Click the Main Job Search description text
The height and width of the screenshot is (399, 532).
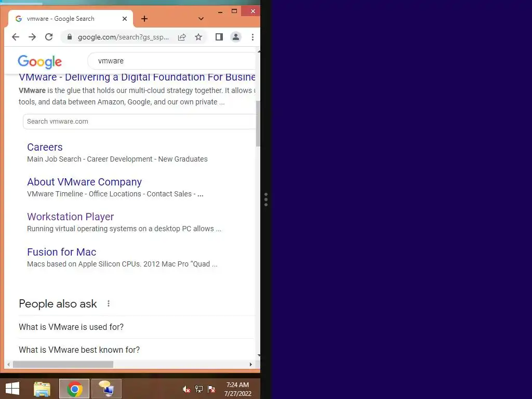pyautogui.click(x=117, y=159)
